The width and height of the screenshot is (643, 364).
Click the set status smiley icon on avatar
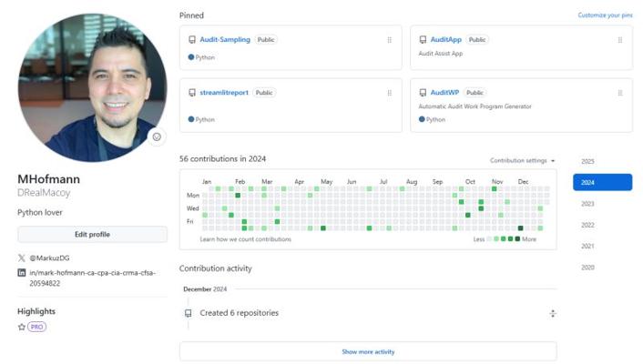(157, 136)
